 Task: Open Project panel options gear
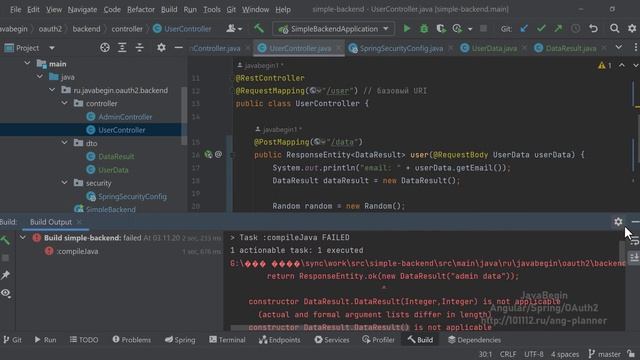(161, 48)
